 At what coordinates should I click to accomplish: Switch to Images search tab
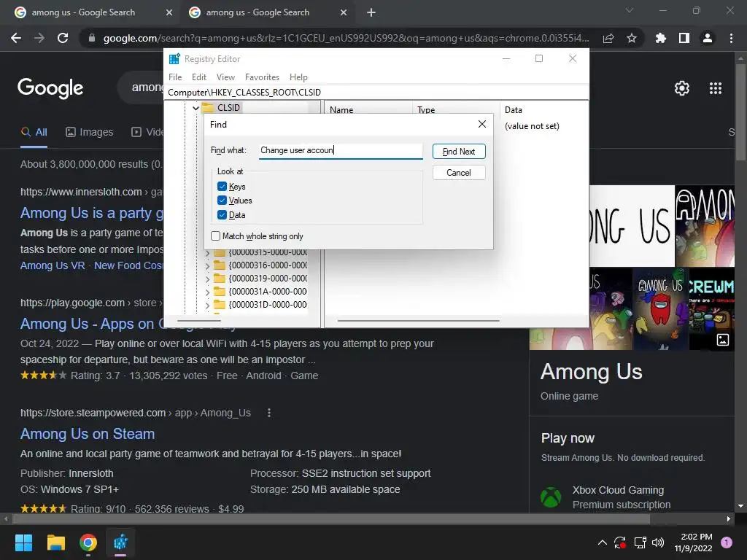(90, 132)
